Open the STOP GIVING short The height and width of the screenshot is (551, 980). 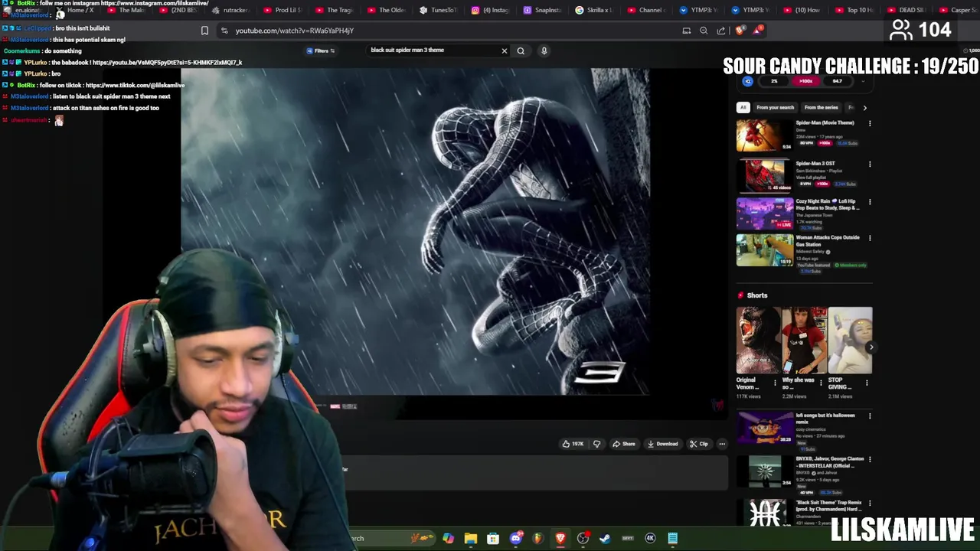coord(850,340)
